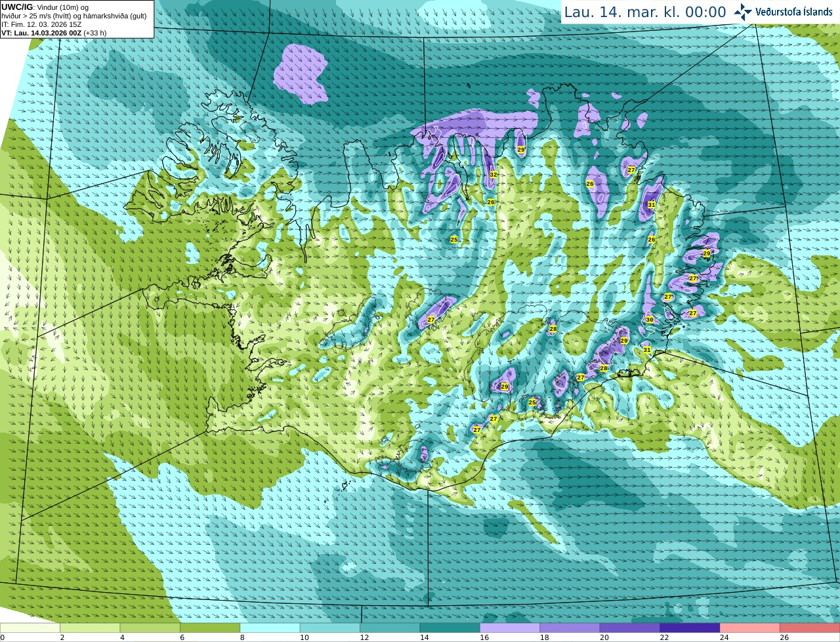Click the legend scale label '8'
The height and width of the screenshot is (642, 840).
coord(242,637)
